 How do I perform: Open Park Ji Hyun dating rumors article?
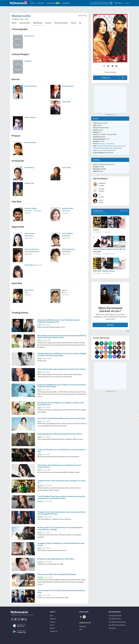click(x=59, y=466)
